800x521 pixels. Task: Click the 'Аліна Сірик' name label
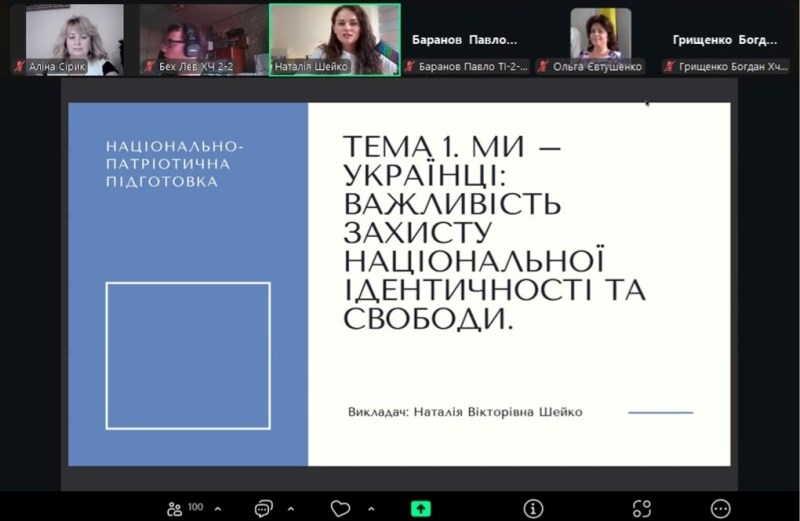coord(57,67)
